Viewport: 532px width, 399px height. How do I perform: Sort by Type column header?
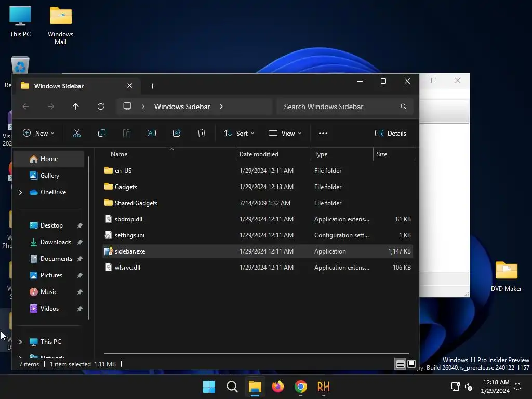pos(342,154)
